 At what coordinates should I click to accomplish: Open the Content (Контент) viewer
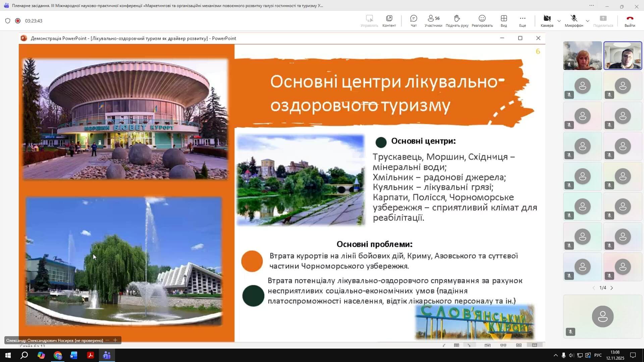[389, 21]
